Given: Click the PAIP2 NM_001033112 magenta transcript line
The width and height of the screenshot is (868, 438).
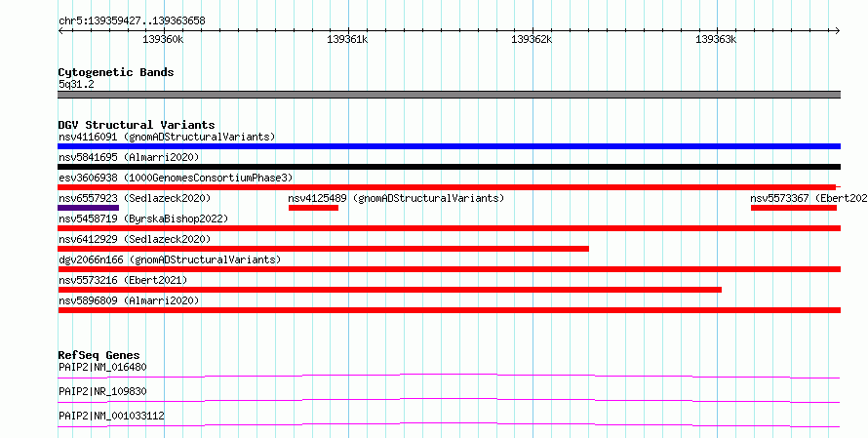Looking at the screenshot, I should pos(449,425).
